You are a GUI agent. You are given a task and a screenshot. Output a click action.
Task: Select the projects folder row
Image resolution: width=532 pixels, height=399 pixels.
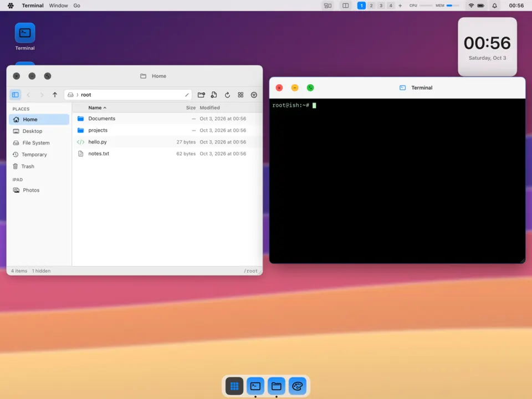pos(167,130)
